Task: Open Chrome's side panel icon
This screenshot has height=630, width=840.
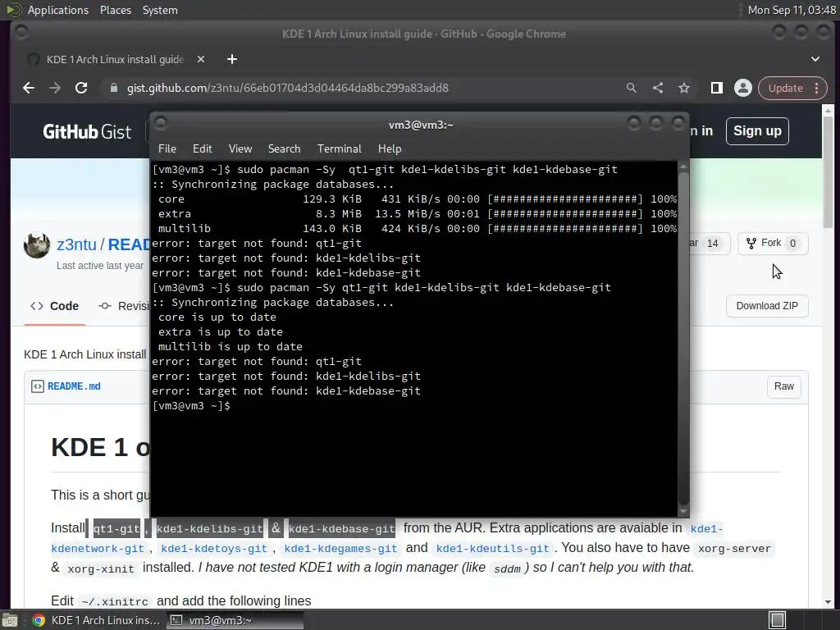Action: click(717, 88)
